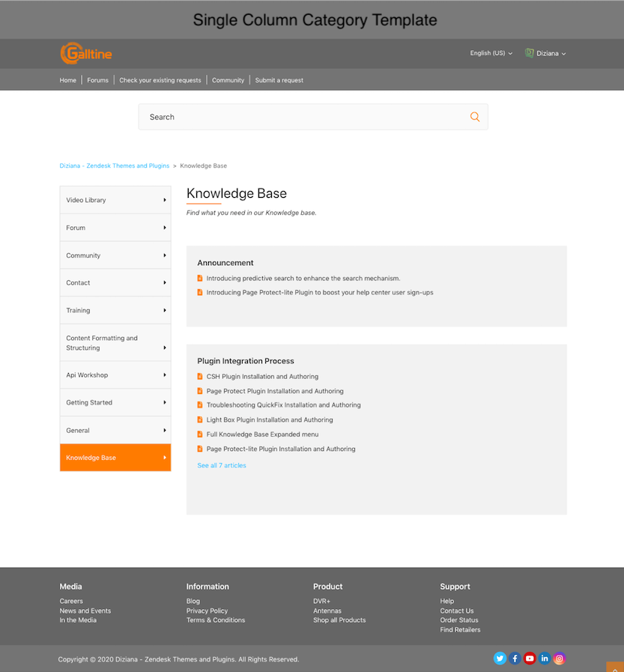Click the Knowledge Base breadcrumb text
The width and height of the screenshot is (624, 672).
[204, 166]
